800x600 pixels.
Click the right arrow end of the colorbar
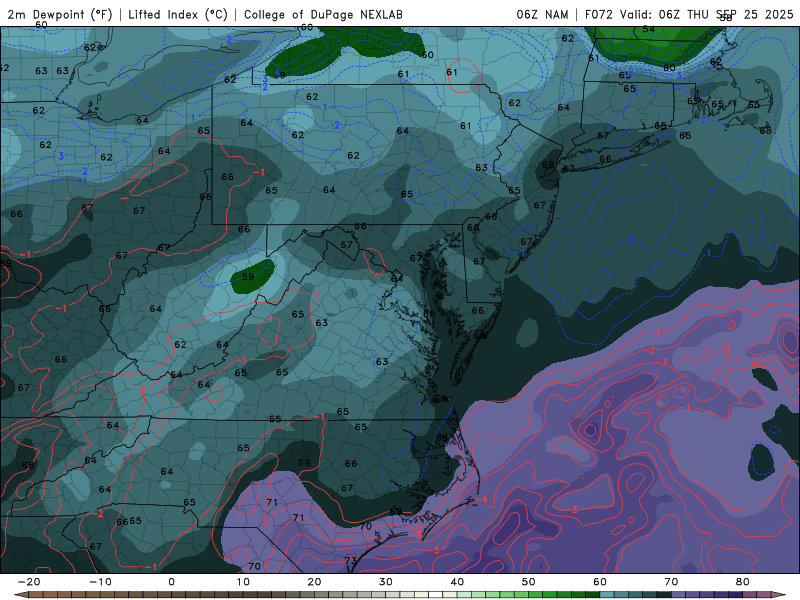click(778, 595)
